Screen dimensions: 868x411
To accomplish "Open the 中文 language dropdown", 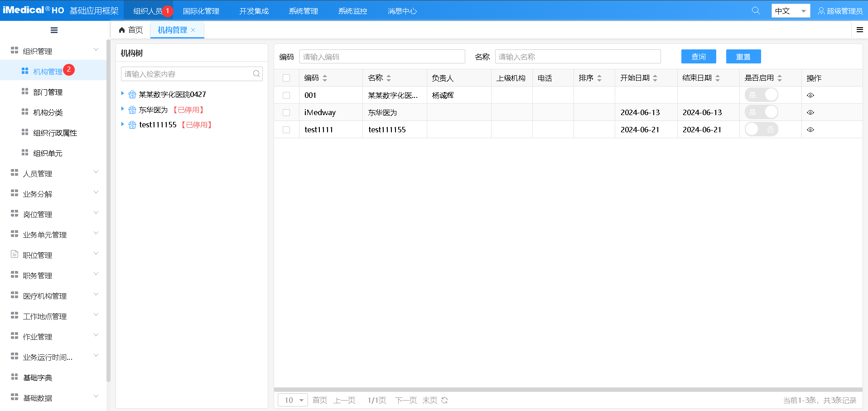I will [791, 11].
